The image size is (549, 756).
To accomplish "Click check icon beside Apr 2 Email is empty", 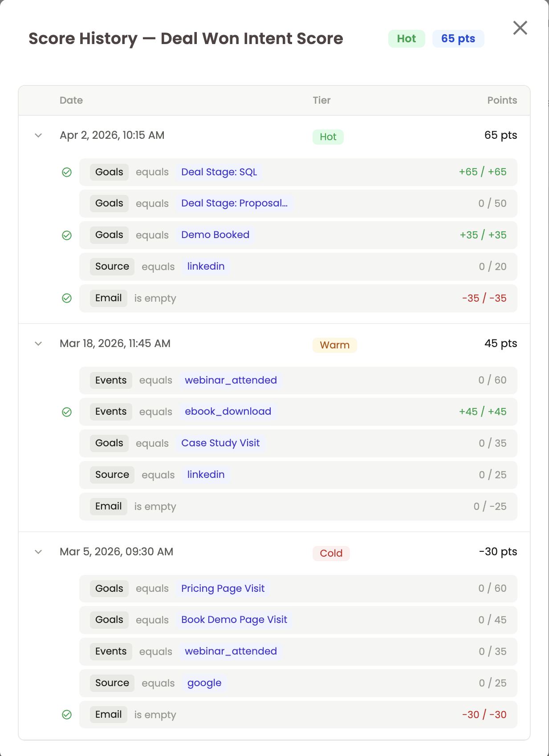I will coord(67,298).
